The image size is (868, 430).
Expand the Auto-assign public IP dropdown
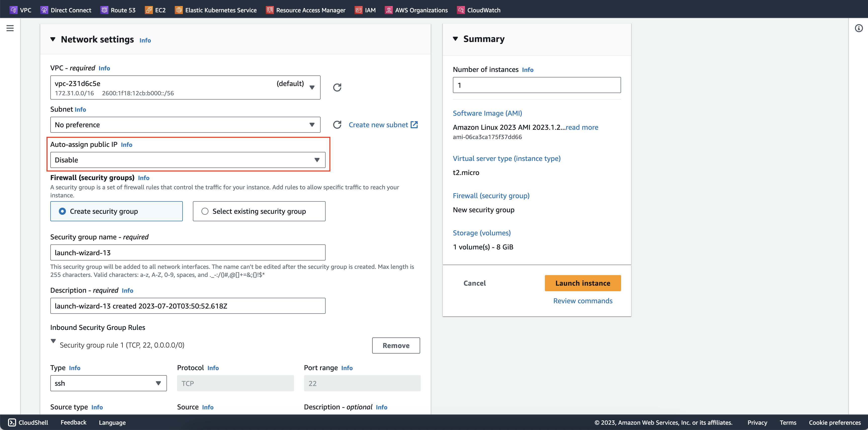coord(188,160)
